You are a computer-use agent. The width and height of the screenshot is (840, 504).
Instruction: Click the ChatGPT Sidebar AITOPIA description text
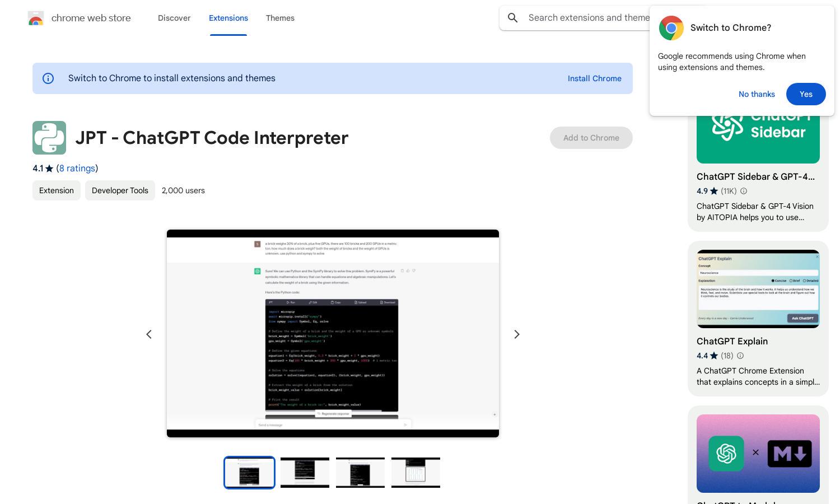(x=755, y=212)
